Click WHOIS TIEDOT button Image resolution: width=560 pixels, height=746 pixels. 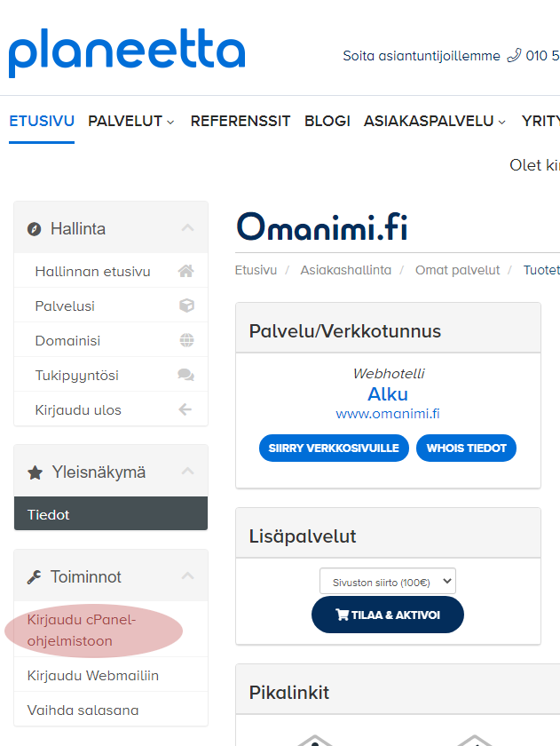tap(466, 448)
